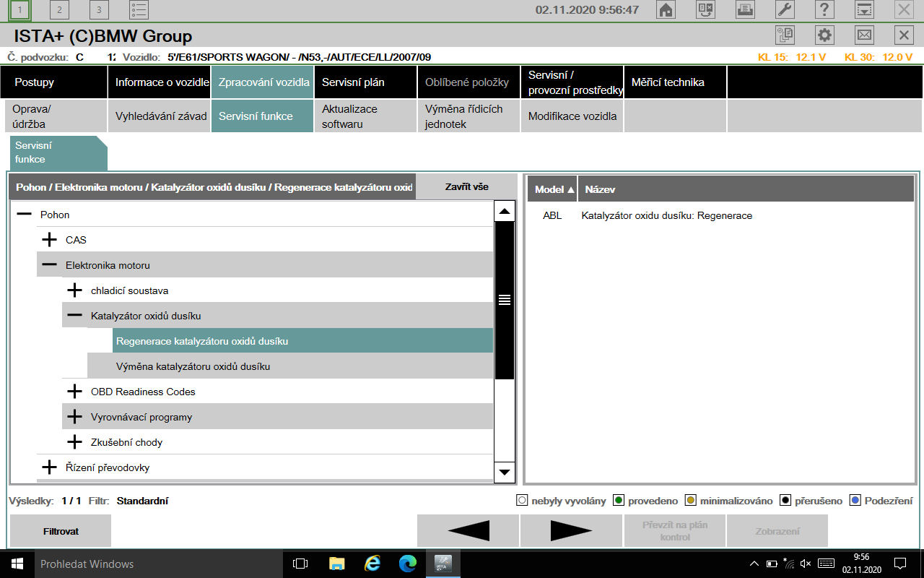The width and height of the screenshot is (924, 578).
Task: Expand Vyrovnávací programy node
Action: [75, 417]
